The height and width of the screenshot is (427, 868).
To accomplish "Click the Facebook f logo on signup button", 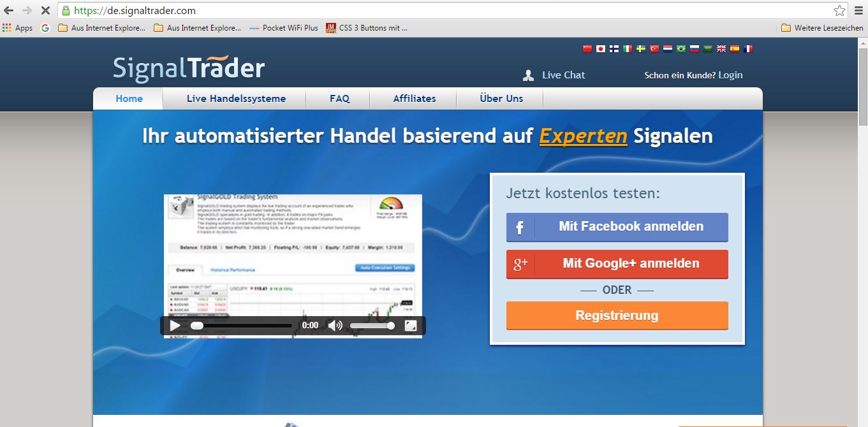I will click(x=520, y=228).
